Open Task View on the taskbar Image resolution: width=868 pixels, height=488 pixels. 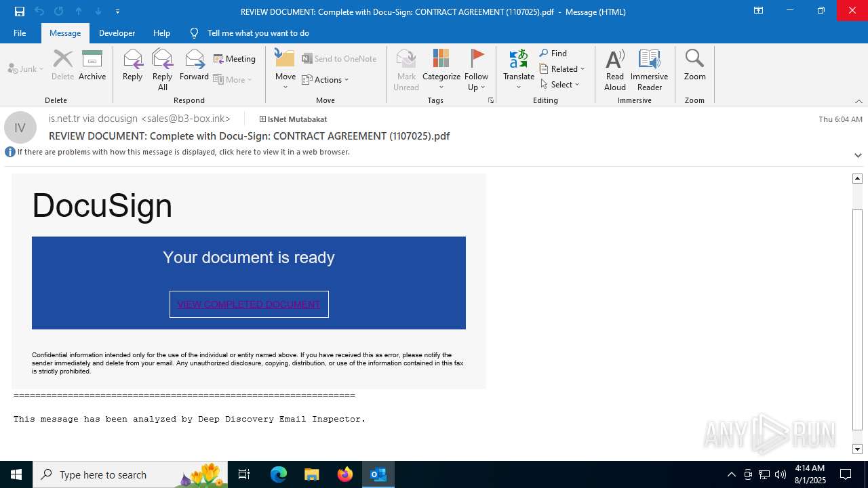pos(244,474)
